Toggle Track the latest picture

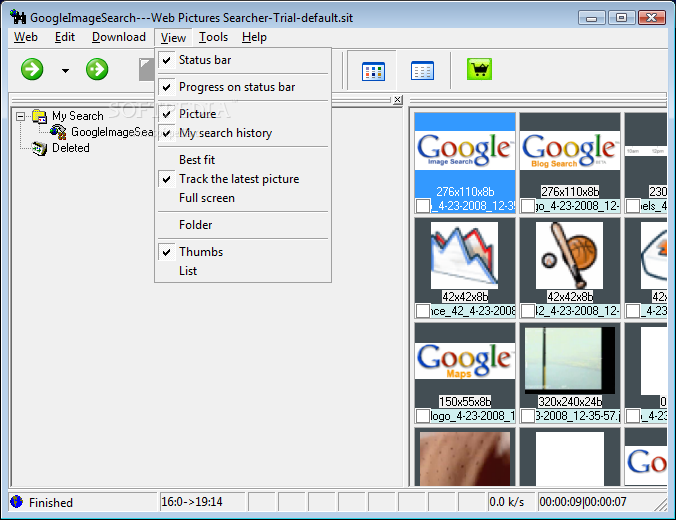(x=243, y=179)
